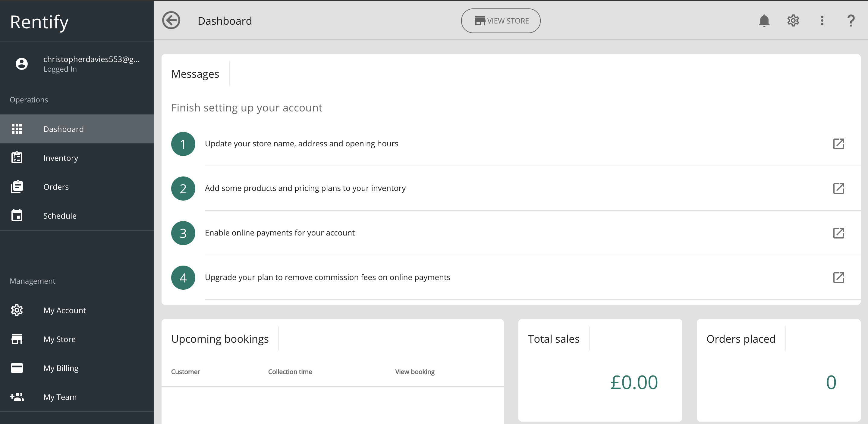The image size is (868, 424).
Task: Open the three-dot more options menu
Action: (822, 20)
